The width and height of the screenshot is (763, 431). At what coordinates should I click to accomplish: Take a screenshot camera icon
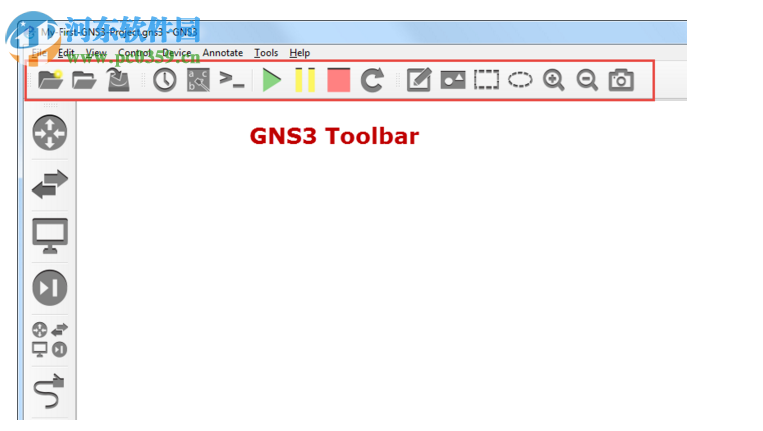coord(621,80)
